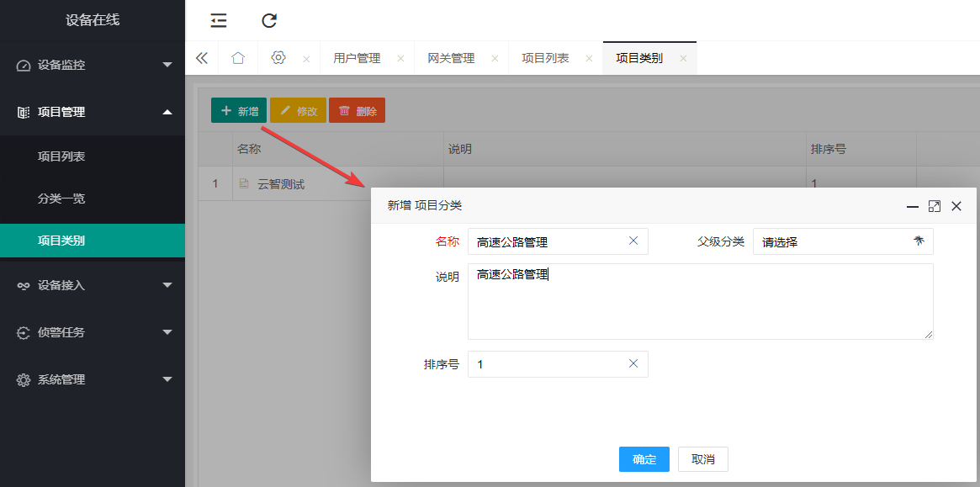Select 项目类别 in the sidebar
The image size is (980, 487).
(x=93, y=241)
